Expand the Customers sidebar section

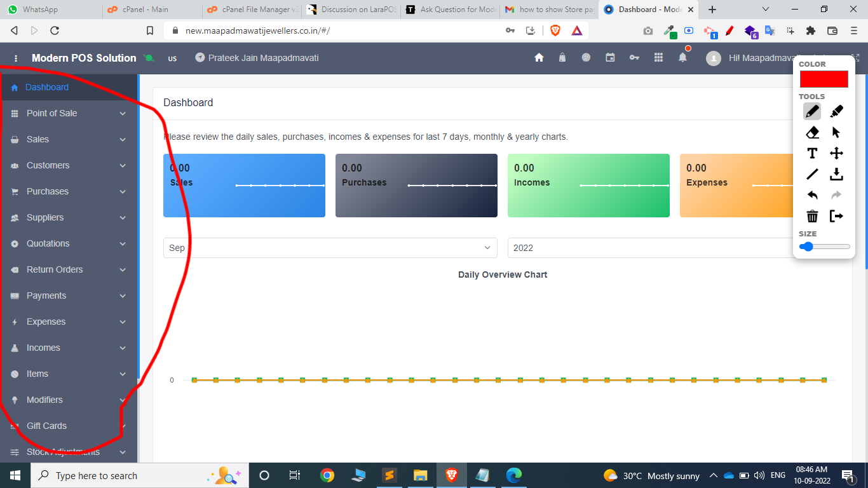(x=69, y=165)
